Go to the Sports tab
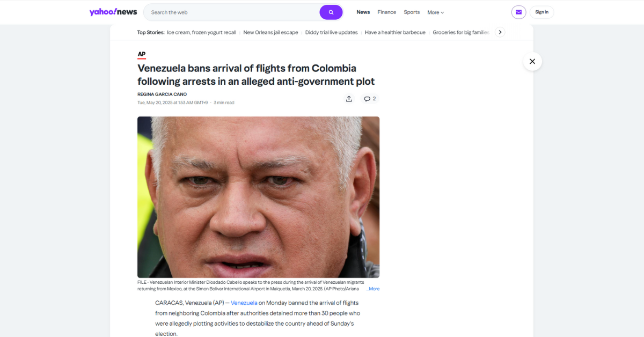The image size is (644, 337). (x=412, y=12)
